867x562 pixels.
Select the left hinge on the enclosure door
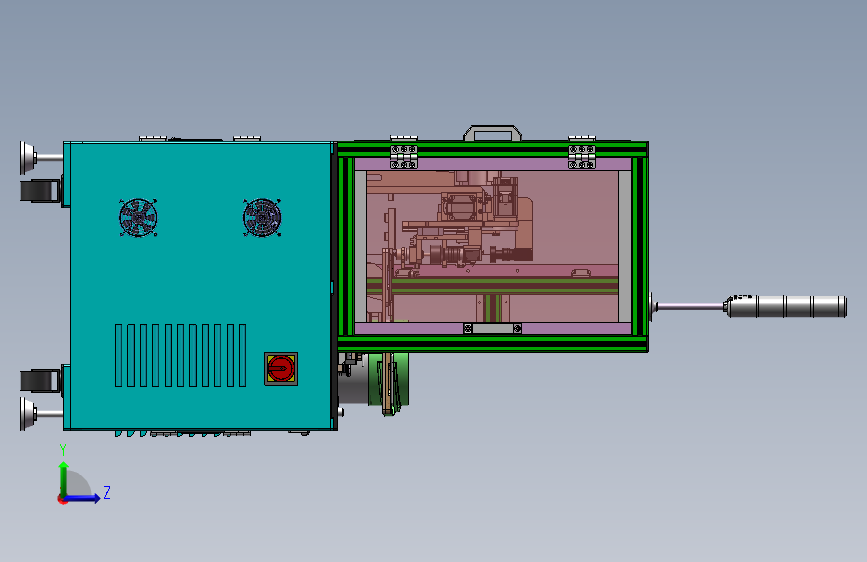[404, 157]
